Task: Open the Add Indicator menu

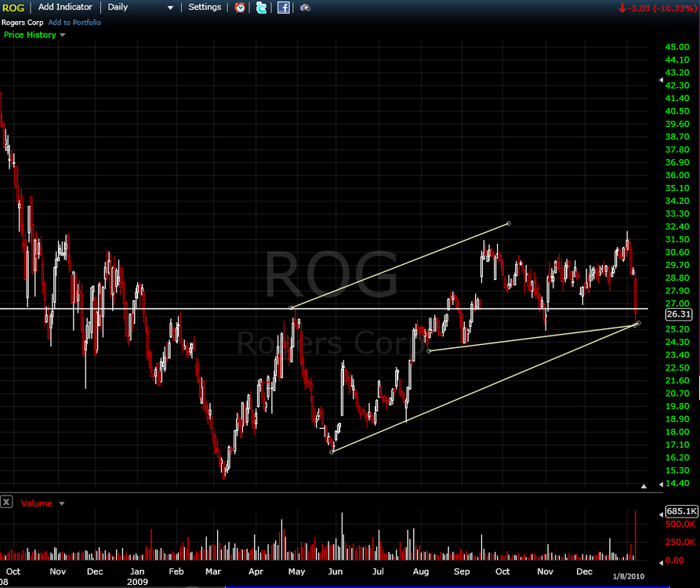Action: [x=65, y=7]
